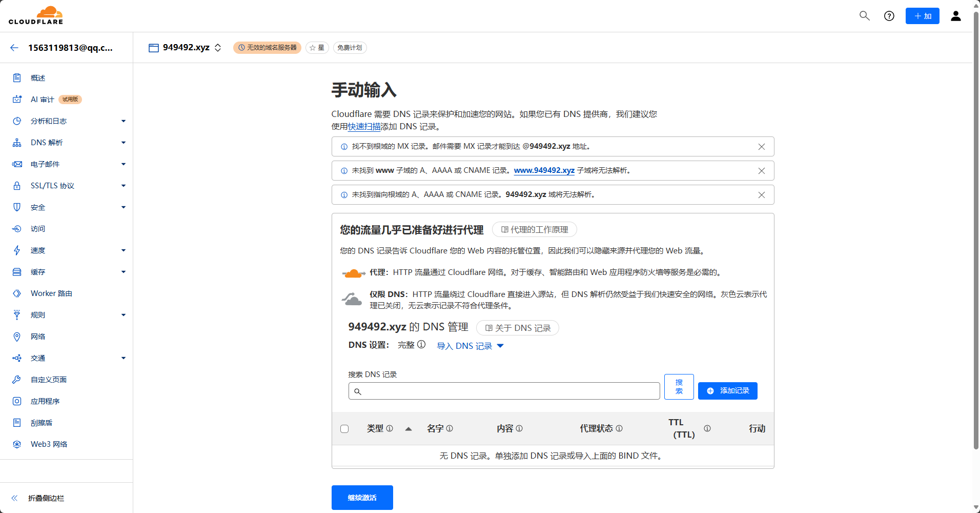Dismiss the MX record warning notice

point(762,147)
